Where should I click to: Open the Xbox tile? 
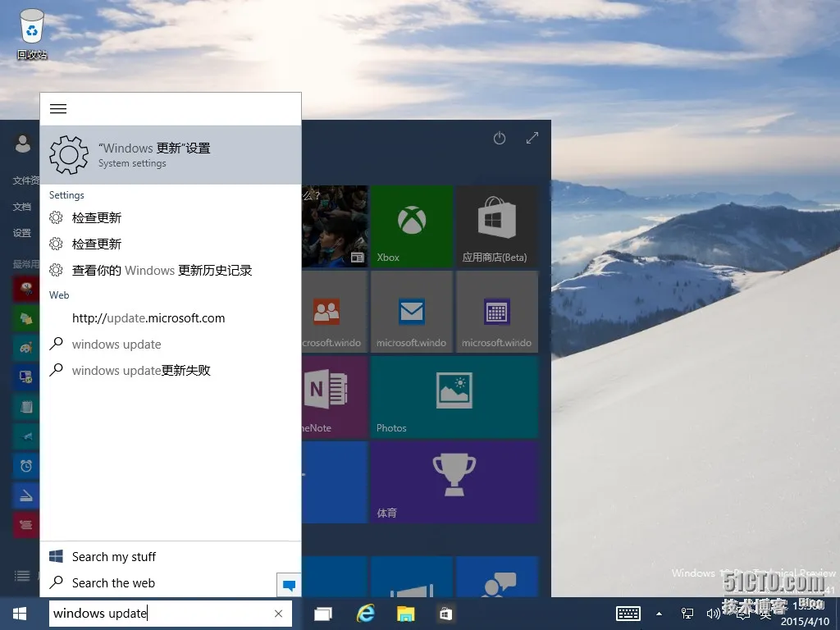[412, 226]
